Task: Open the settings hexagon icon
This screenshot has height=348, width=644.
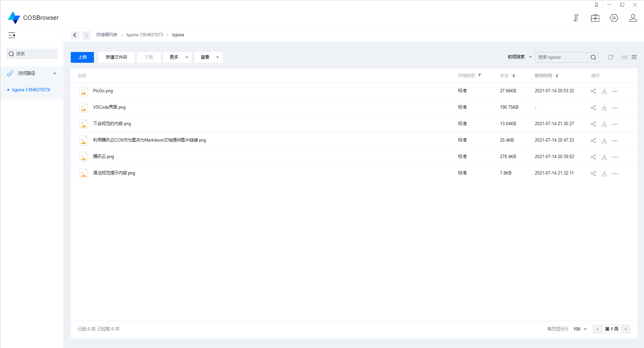Action: 614,18
